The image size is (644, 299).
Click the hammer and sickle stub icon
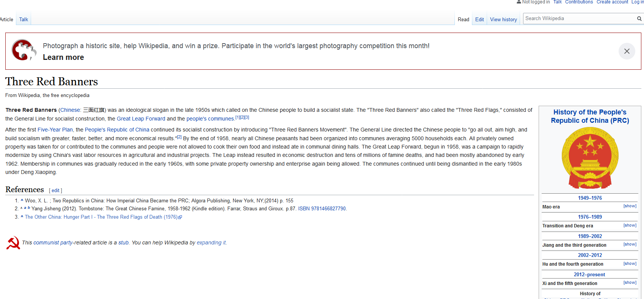(x=13, y=243)
